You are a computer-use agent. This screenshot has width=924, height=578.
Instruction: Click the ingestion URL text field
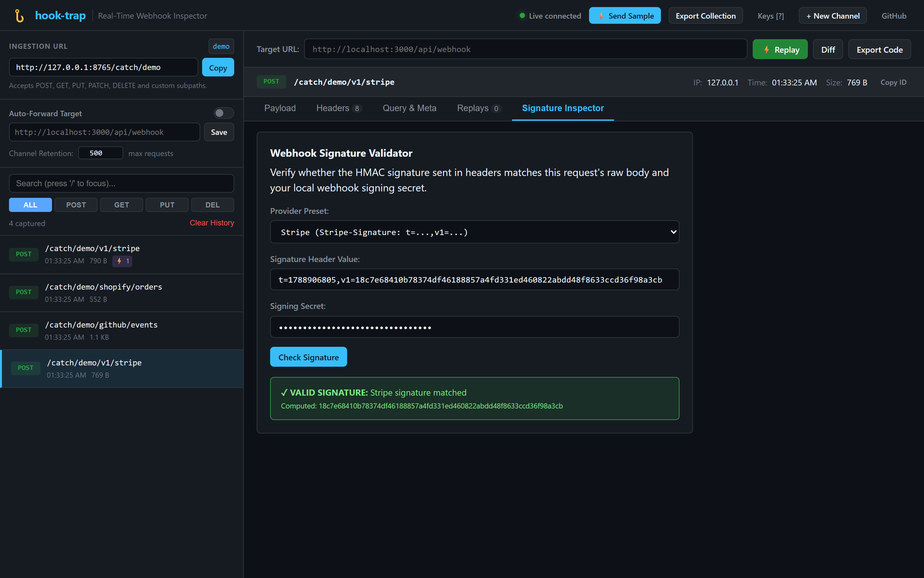click(104, 67)
